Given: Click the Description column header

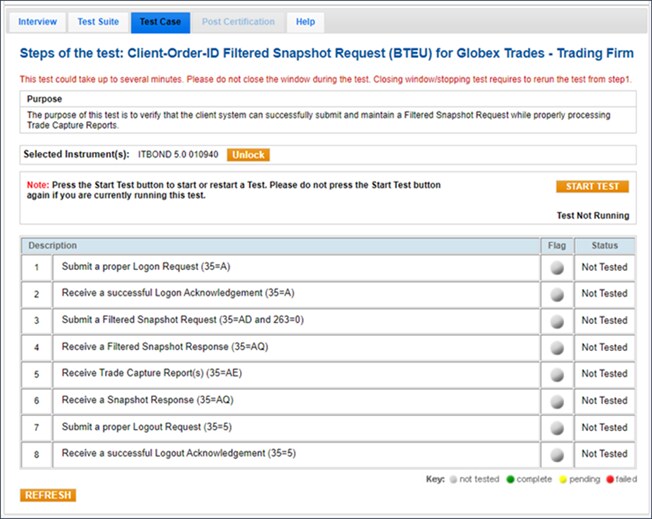Looking at the screenshot, I should [x=52, y=245].
